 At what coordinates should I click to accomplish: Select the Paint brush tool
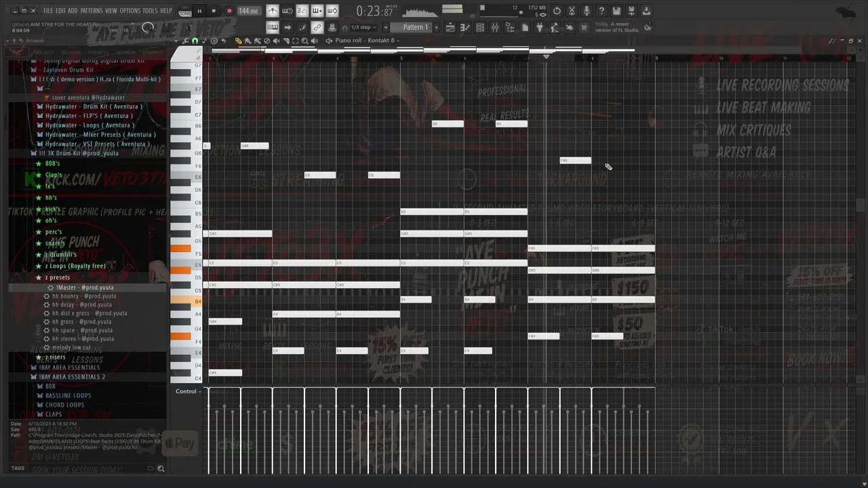pos(248,41)
